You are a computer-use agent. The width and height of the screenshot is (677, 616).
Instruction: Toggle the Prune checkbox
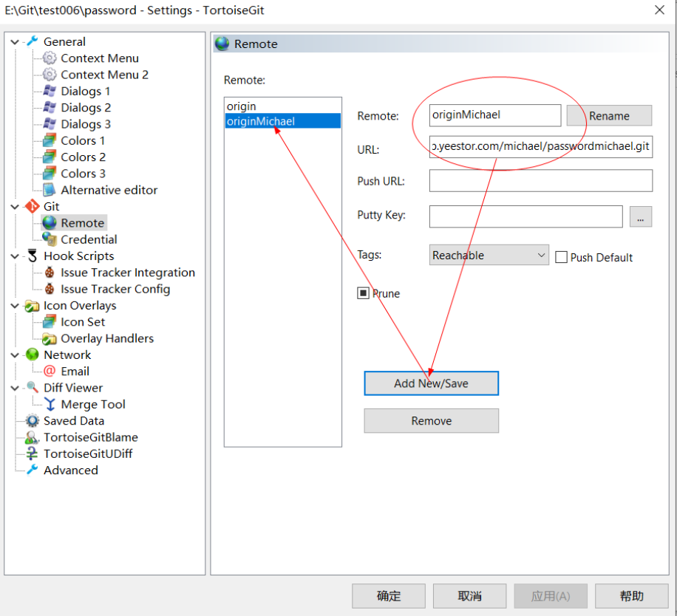click(363, 293)
